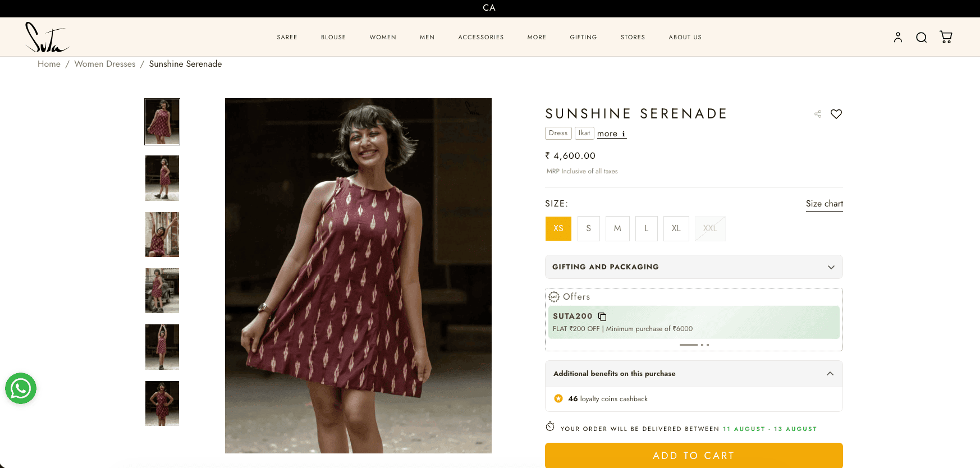This screenshot has height=468, width=980.
Task: Click the Dress tag
Action: tap(558, 133)
